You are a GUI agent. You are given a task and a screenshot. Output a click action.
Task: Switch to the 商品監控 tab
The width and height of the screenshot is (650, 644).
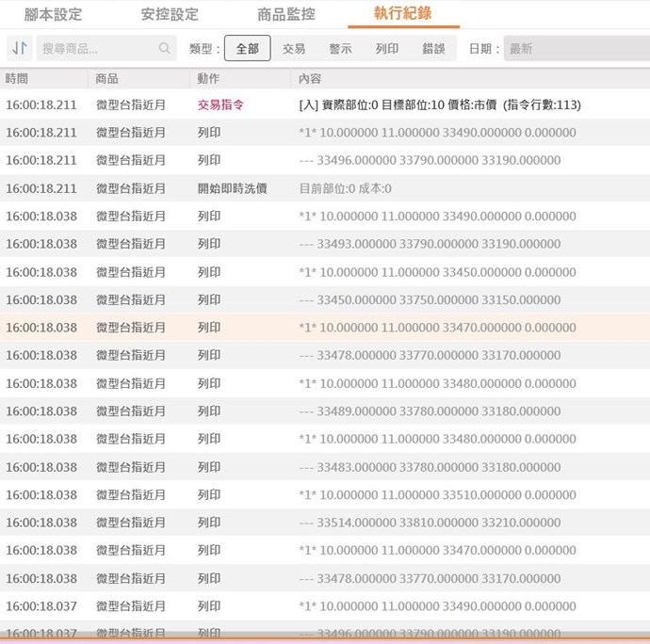click(x=286, y=14)
